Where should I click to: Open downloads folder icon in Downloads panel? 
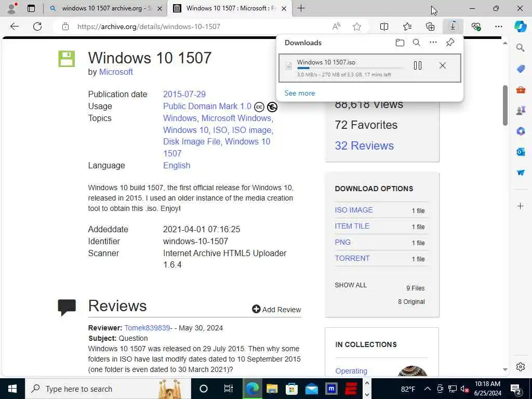[x=400, y=43]
